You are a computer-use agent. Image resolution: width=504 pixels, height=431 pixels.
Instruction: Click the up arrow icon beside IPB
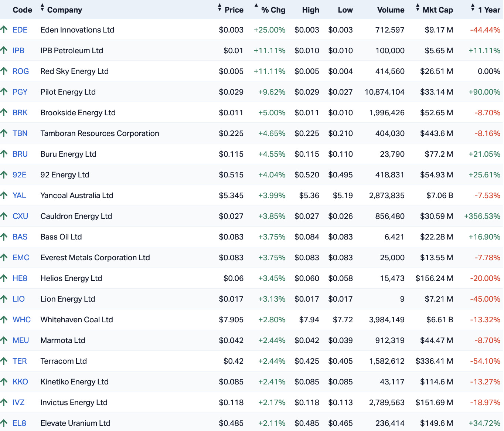pyautogui.click(x=4, y=50)
